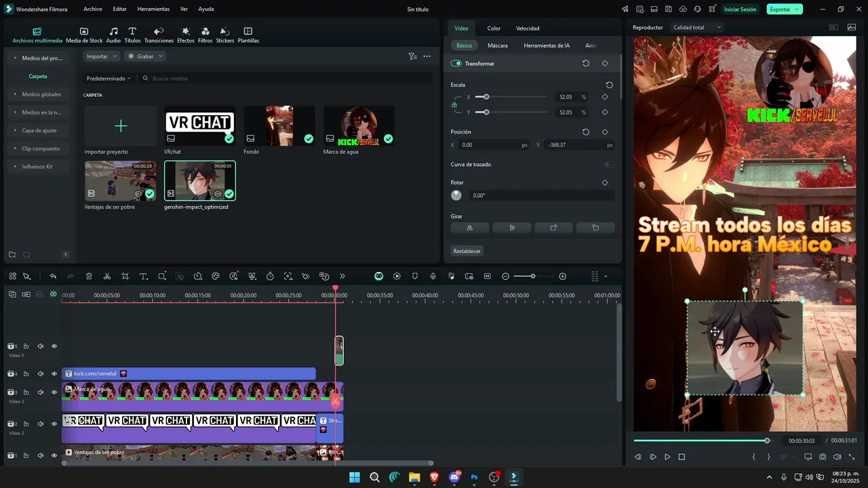868x488 pixels.
Task: Click the voiceover microphone icon in timeline toolbar
Action: [433, 277]
